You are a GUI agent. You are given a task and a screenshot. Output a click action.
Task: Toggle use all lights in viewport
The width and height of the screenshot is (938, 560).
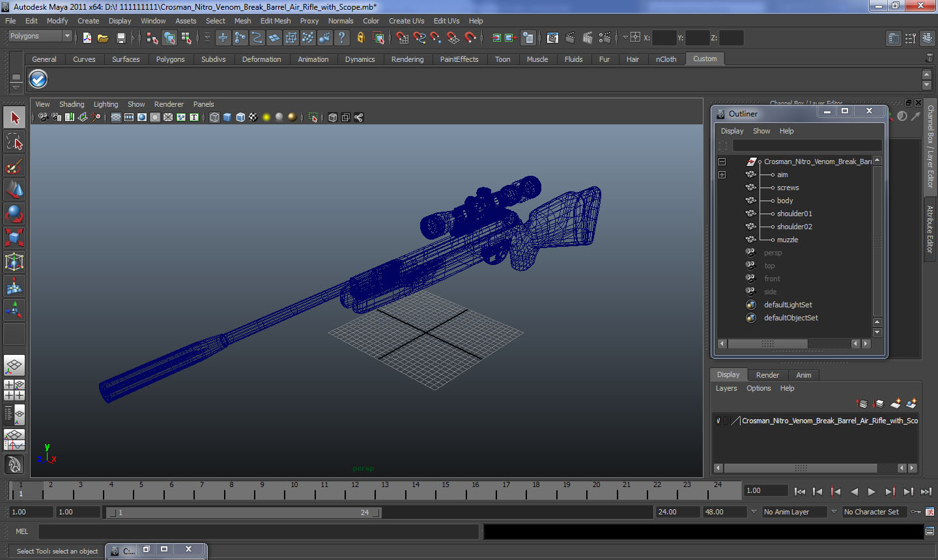(x=266, y=117)
